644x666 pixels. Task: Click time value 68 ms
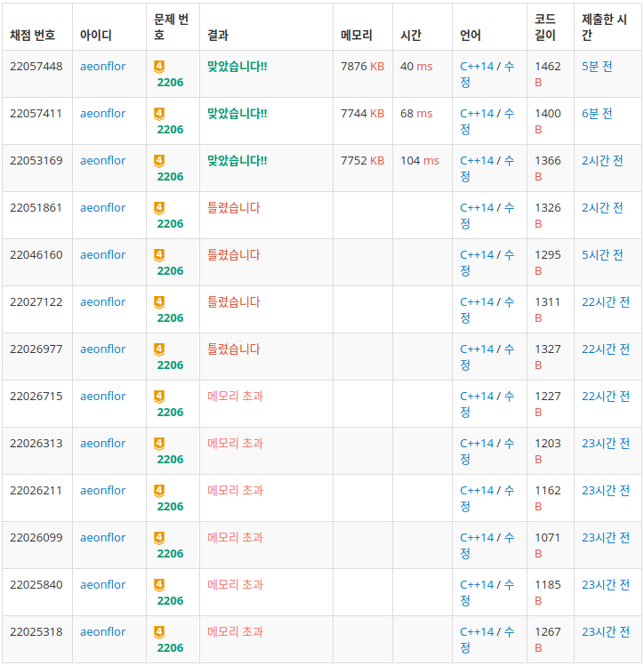tap(416, 114)
